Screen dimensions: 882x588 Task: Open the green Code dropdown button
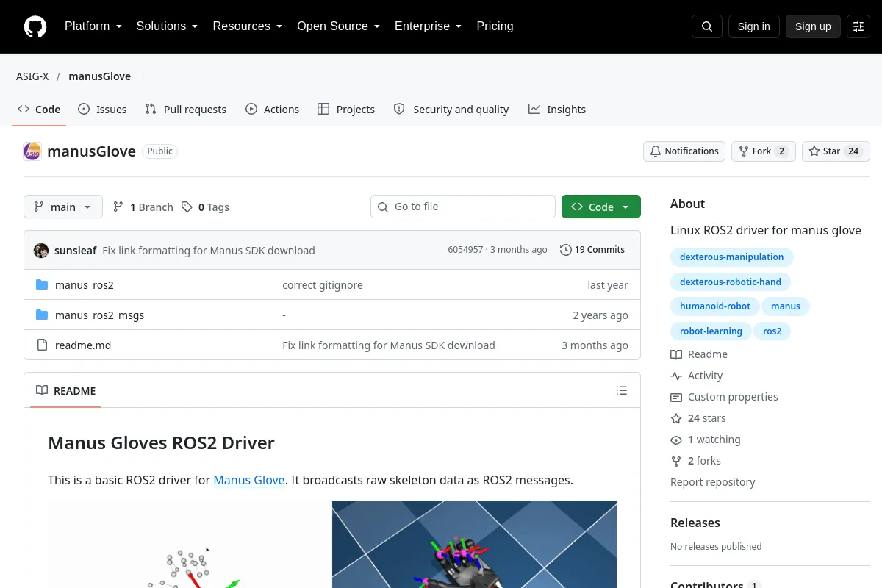[x=601, y=207]
